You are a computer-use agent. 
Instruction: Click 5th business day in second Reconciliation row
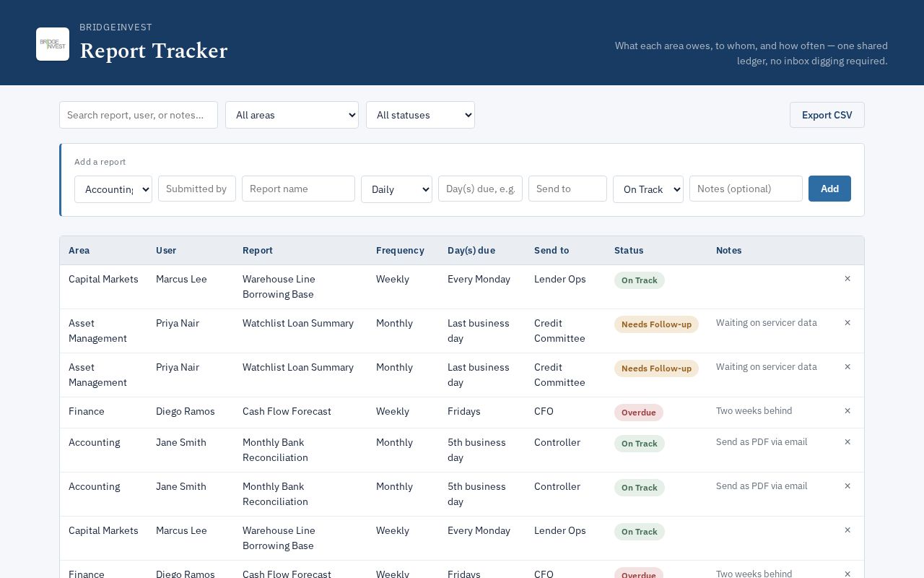(476, 494)
